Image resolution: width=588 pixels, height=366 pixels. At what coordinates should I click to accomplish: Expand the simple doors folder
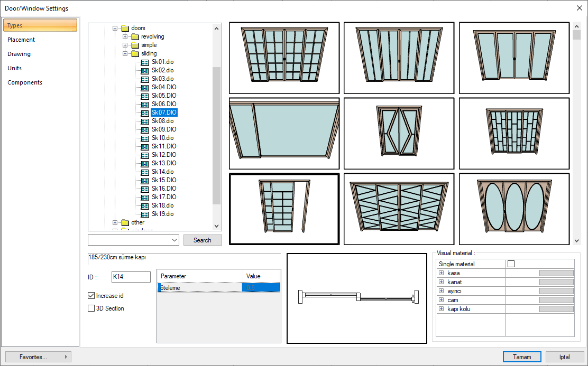(125, 45)
